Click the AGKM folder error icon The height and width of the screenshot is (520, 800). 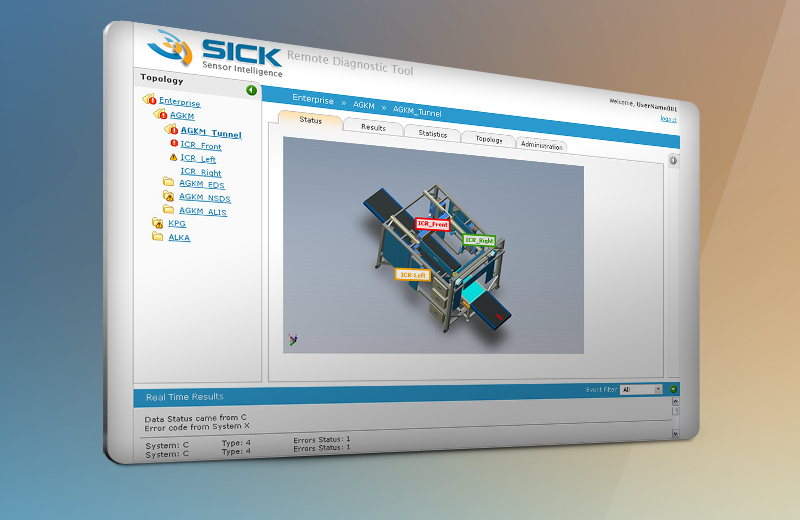[160, 113]
